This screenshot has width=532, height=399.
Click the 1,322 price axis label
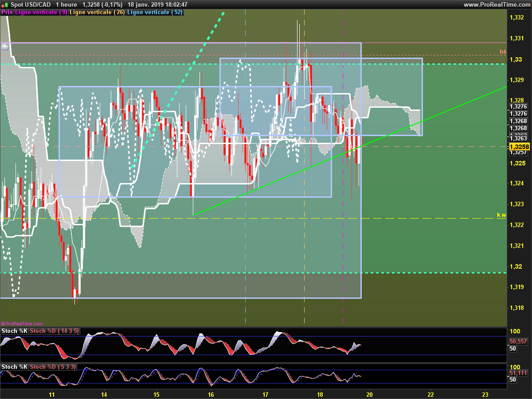pyautogui.click(x=517, y=225)
